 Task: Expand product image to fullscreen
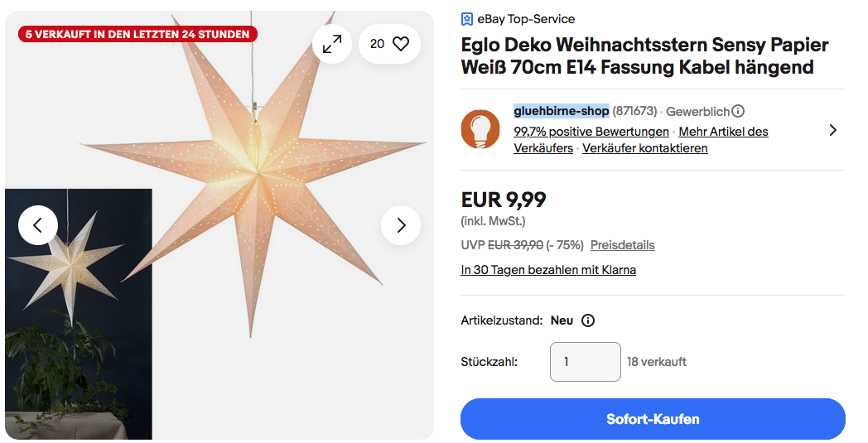click(x=332, y=44)
